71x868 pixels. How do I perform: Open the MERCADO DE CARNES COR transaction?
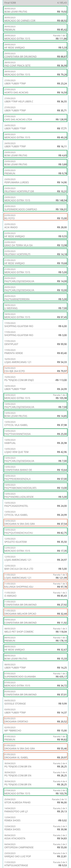click(35, 19)
